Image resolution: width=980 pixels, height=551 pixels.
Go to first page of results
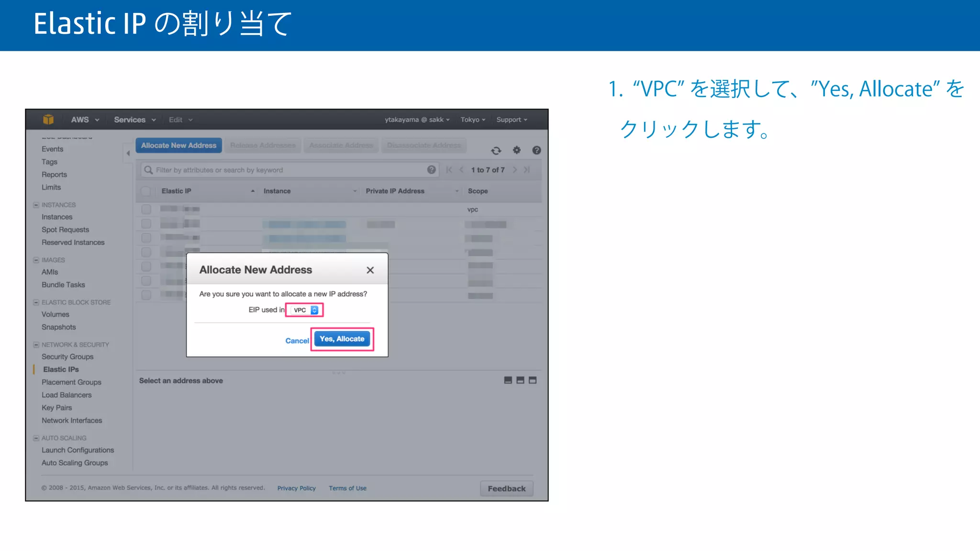pyautogui.click(x=449, y=170)
